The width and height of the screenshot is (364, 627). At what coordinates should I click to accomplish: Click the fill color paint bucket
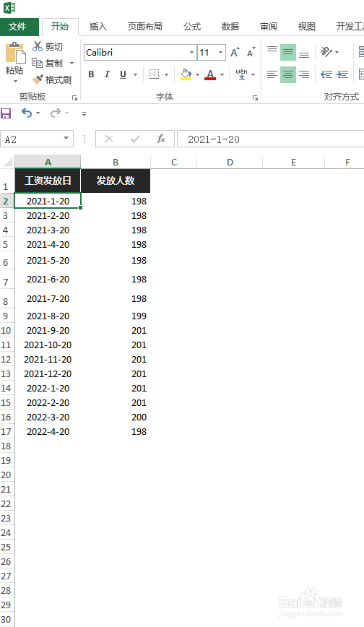[186, 74]
